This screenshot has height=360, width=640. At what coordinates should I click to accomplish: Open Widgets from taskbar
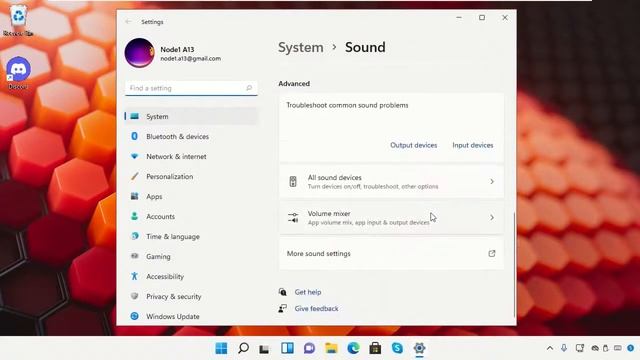tap(287, 348)
